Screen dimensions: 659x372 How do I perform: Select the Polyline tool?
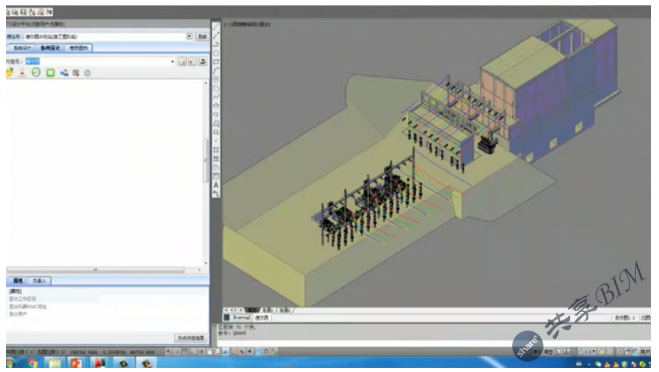coord(216,44)
